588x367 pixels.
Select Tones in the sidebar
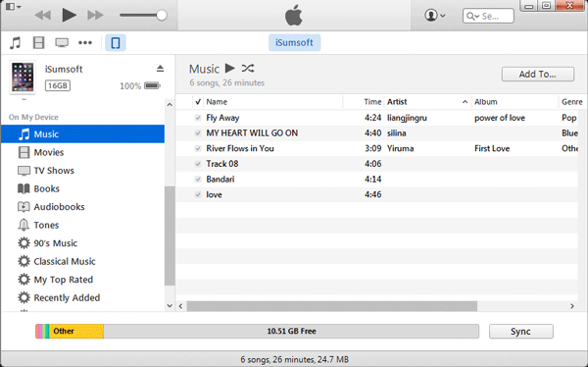tap(82, 225)
